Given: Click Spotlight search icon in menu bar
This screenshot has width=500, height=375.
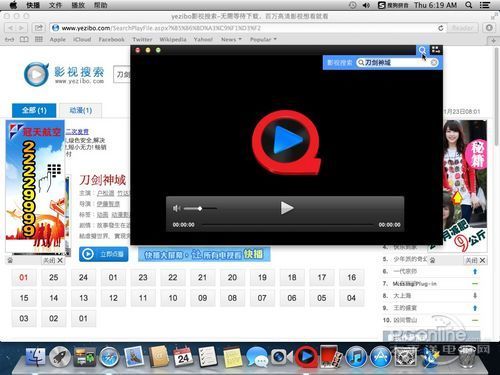Looking at the screenshot, I should pyautogui.click(x=469, y=5).
